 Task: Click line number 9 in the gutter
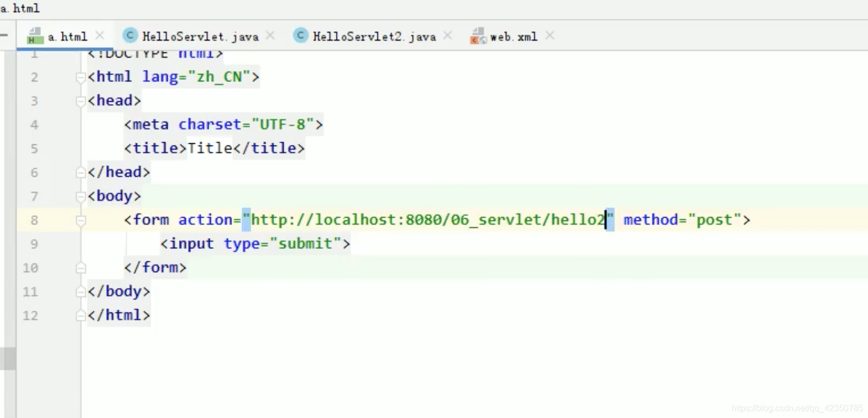[x=35, y=244]
